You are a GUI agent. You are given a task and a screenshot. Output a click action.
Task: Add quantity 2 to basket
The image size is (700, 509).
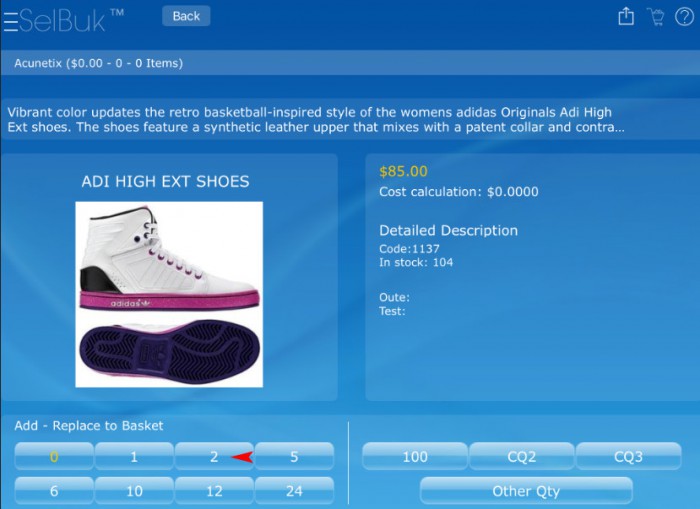[x=214, y=456]
